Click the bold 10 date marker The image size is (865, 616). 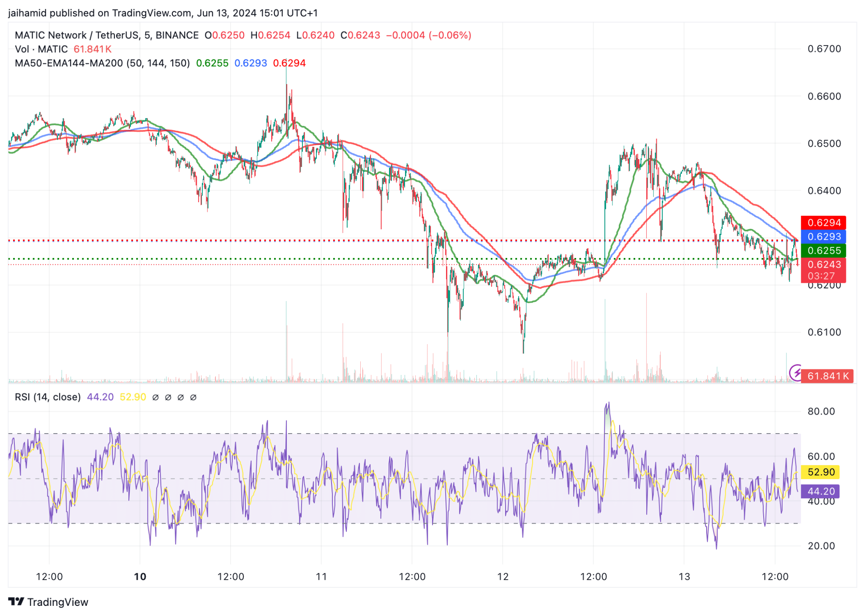tap(140, 576)
